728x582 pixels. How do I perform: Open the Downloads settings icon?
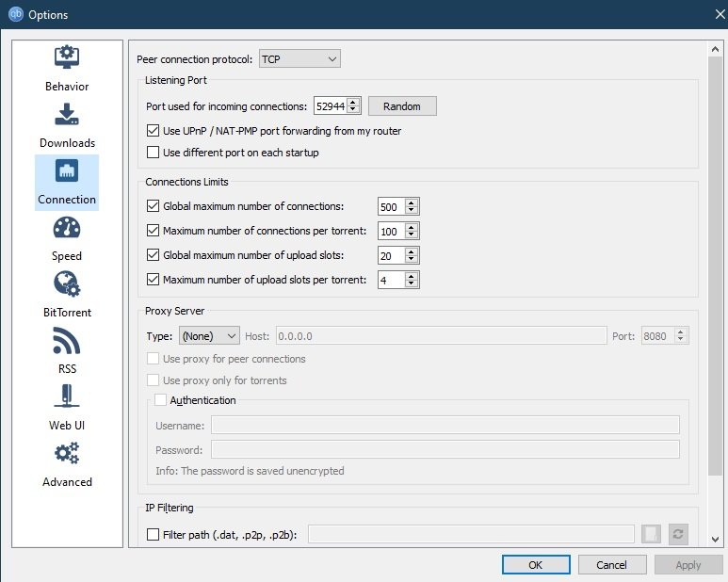pyautogui.click(x=67, y=114)
